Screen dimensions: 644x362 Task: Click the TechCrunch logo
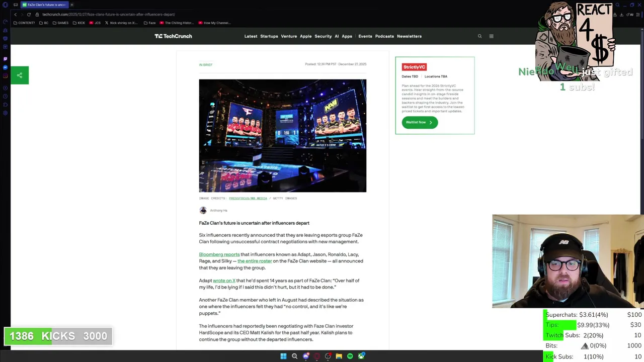(x=173, y=36)
